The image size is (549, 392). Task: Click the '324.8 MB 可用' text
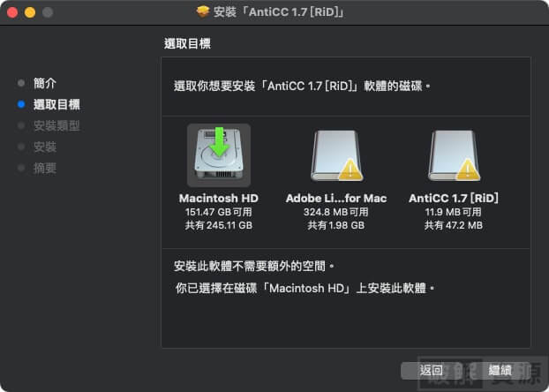coord(336,212)
